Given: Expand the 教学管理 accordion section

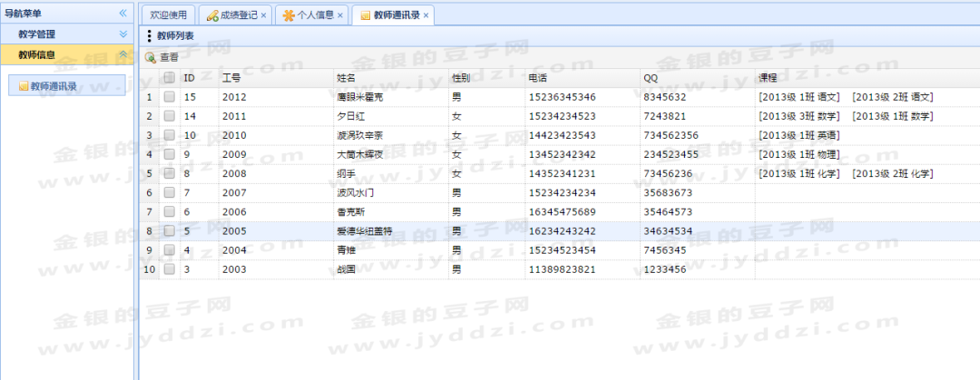Looking at the screenshot, I should point(122,34).
